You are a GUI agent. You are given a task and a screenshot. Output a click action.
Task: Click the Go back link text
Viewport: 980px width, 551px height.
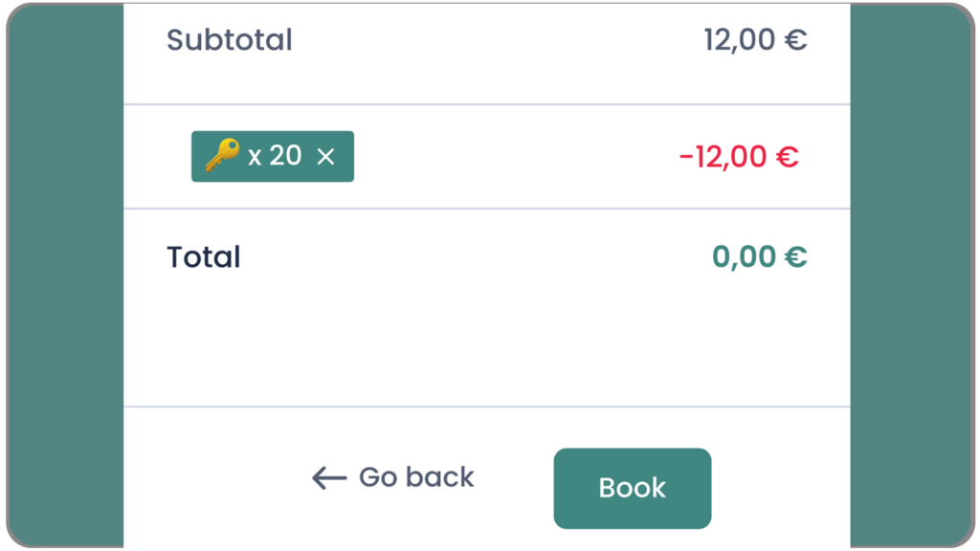(416, 477)
